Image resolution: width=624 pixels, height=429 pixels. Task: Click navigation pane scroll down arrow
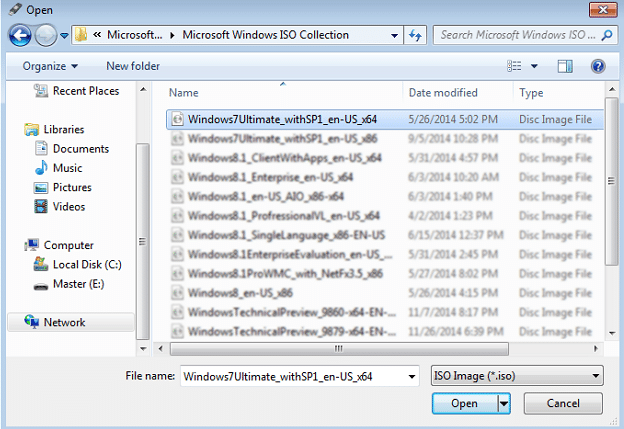(x=143, y=349)
